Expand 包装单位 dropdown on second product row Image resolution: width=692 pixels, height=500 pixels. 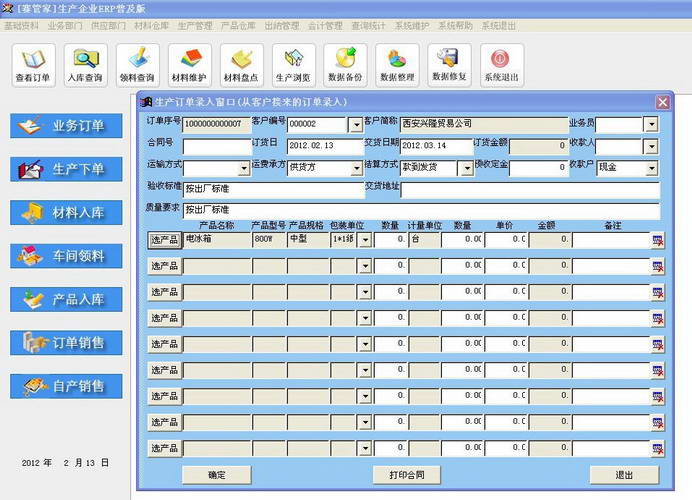click(x=365, y=266)
